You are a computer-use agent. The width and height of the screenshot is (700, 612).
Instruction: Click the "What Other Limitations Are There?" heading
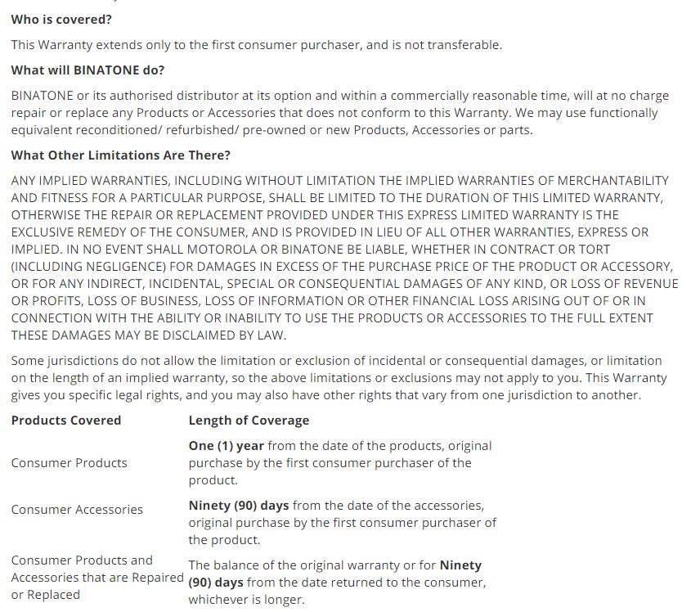[x=121, y=155]
